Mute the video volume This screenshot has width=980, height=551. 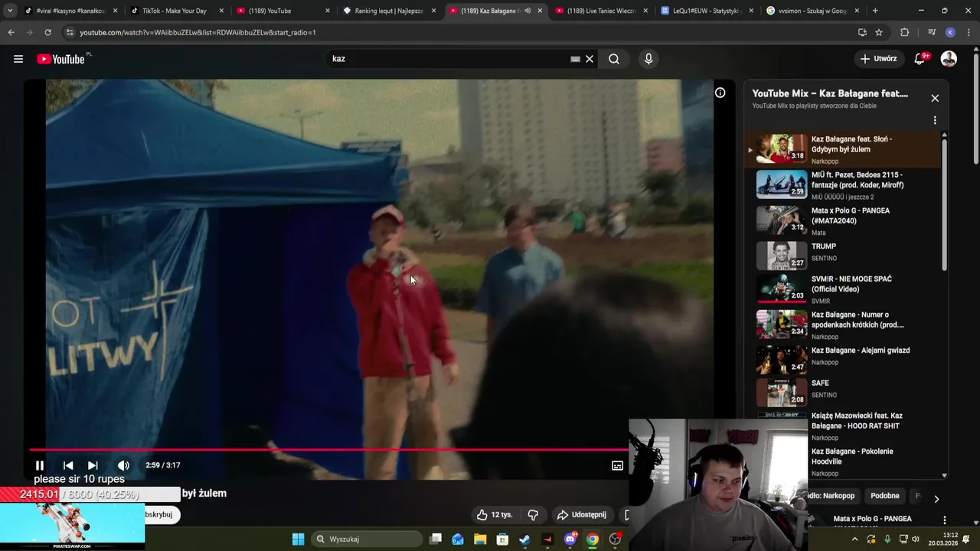[123, 465]
